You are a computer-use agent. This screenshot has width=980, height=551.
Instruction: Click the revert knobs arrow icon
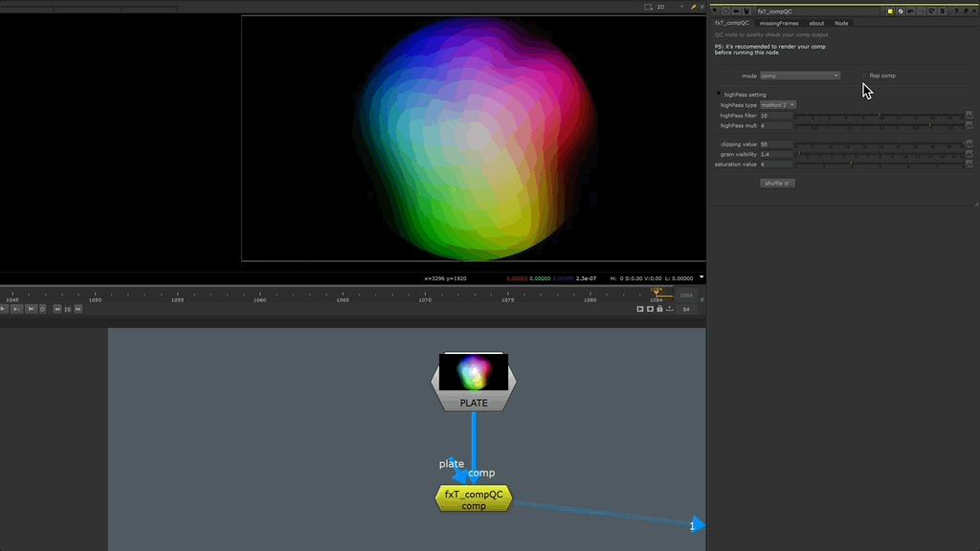tap(931, 11)
